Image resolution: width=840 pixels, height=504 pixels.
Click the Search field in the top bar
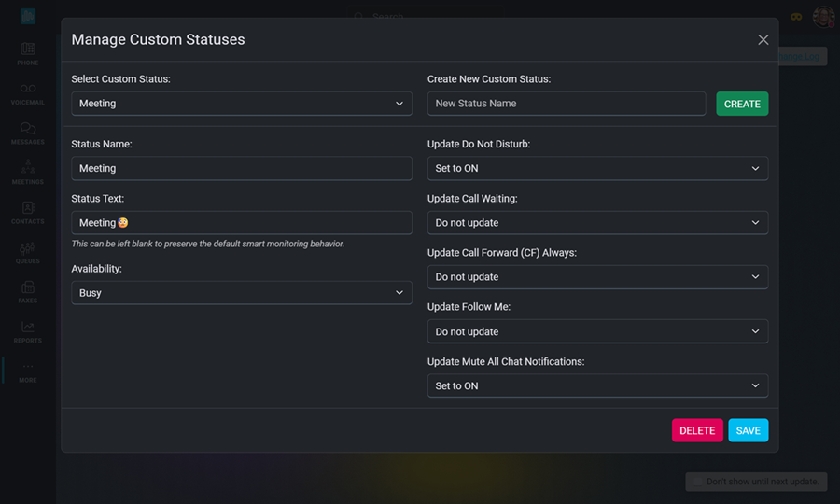(x=426, y=16)
